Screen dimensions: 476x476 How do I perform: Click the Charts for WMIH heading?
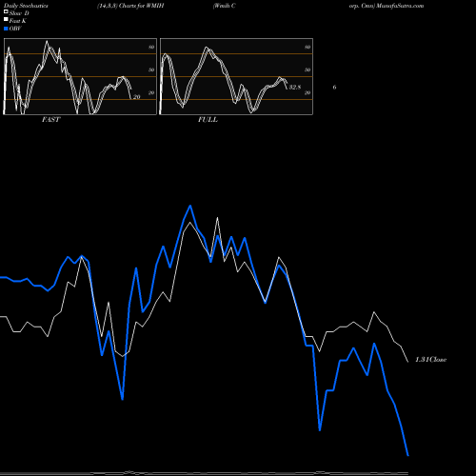pyautogui.click(x=142, y=6)
